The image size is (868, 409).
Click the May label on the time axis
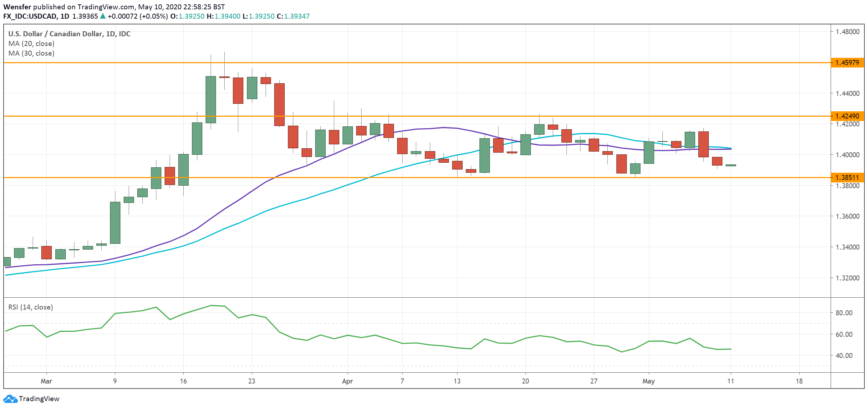[648, 381]
